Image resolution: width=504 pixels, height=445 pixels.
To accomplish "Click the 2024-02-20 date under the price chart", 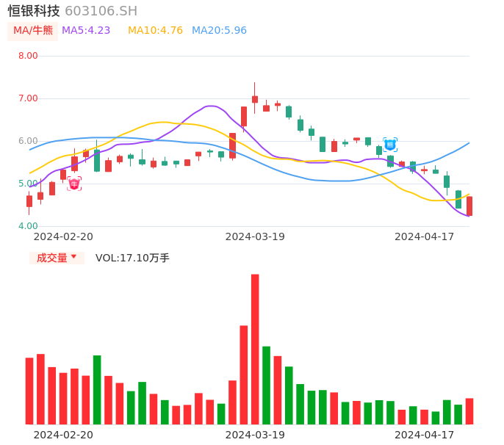I will pos(63,236).
